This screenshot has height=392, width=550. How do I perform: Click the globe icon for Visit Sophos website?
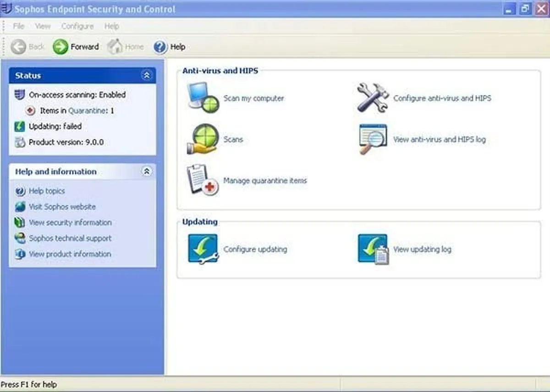pyautogui.click(x=20, y=207)
